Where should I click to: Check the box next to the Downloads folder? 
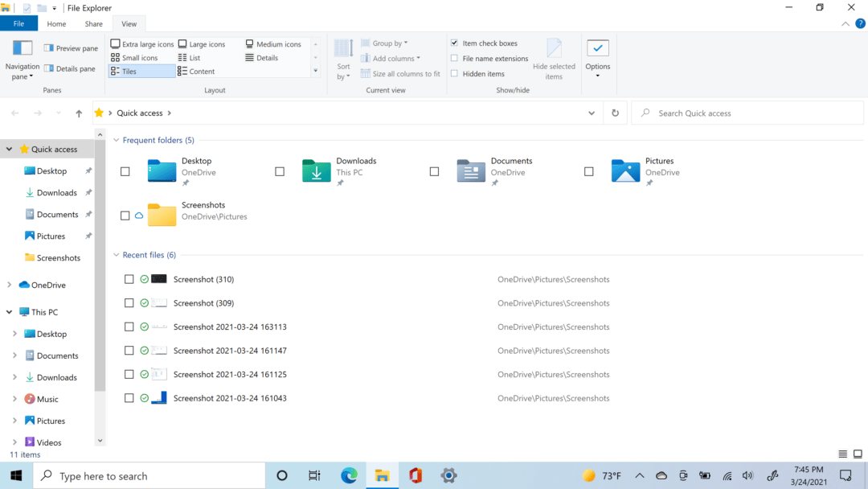(280, 171)
